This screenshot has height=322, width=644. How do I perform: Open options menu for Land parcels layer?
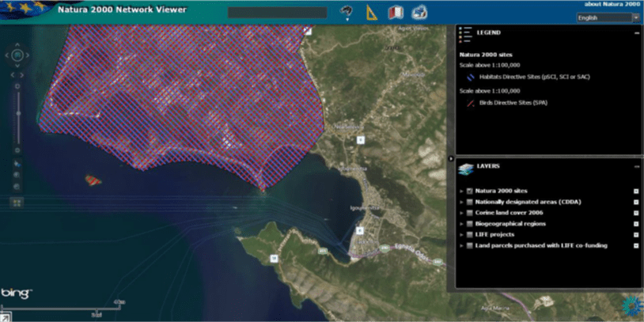tap(636, 246)
